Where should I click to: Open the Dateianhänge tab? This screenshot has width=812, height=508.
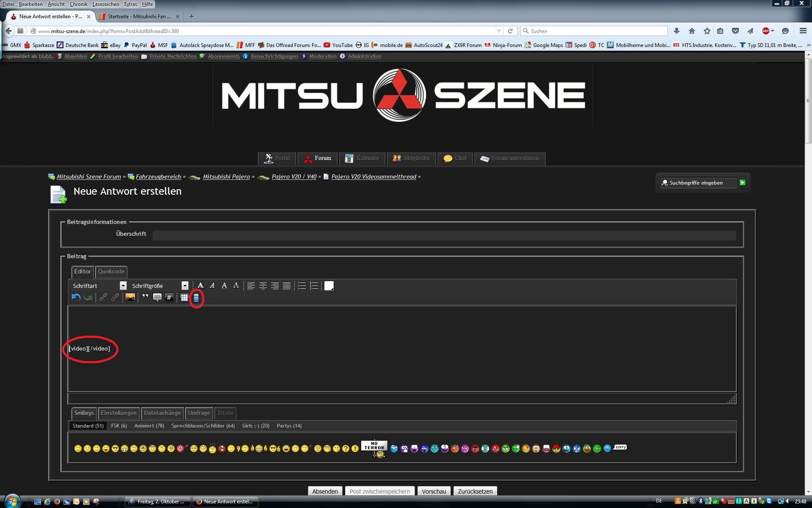[162, 413]
